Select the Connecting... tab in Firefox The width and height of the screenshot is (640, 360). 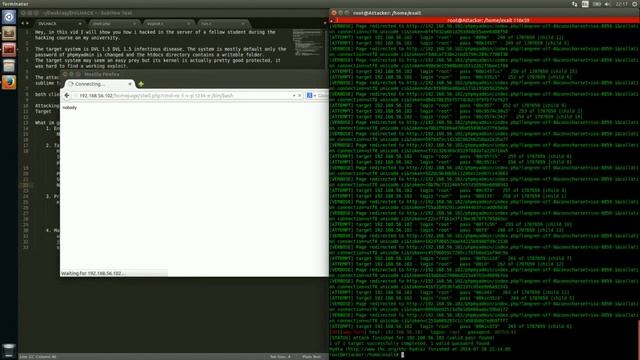(99, 84)
